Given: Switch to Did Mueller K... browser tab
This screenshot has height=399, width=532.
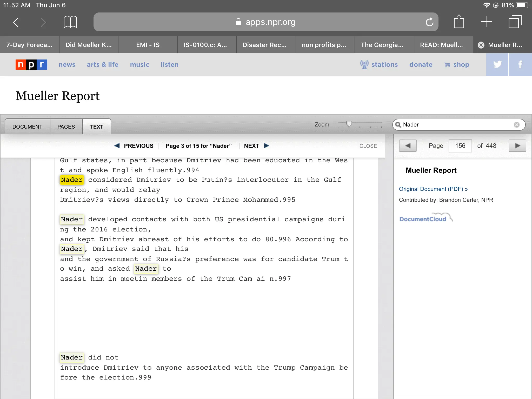Looking at the screenshot, I should 89,45.
